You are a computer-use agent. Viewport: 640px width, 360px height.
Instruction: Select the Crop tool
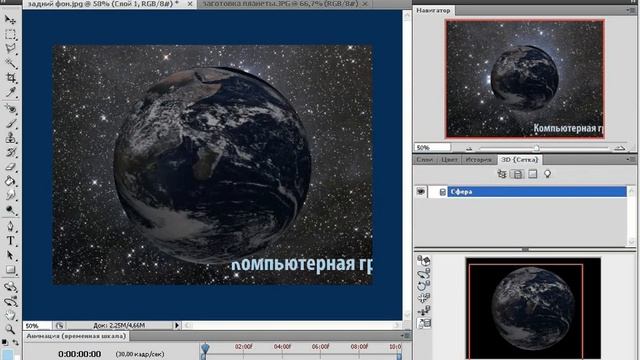(x=10, y=78)
